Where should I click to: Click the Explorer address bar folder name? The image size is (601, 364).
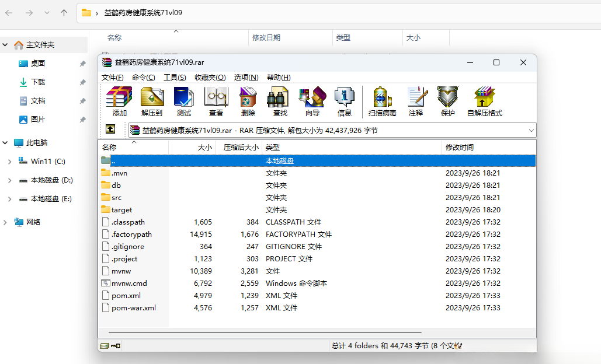point(143,13)
